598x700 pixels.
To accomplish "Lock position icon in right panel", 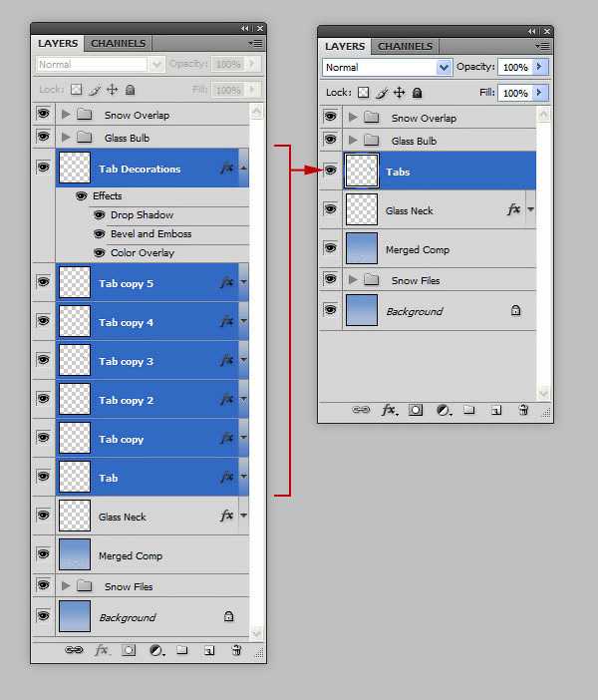I will [399, 93].
